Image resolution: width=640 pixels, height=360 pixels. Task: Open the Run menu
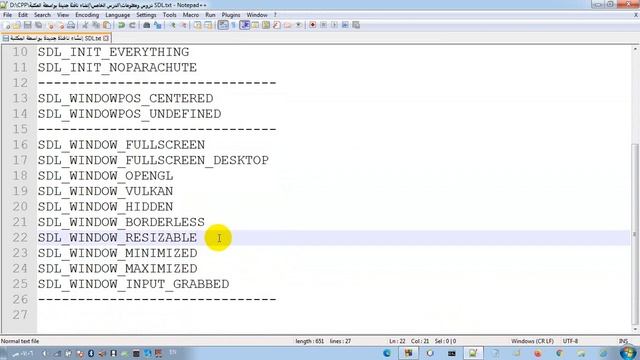(x=210, y=15)
